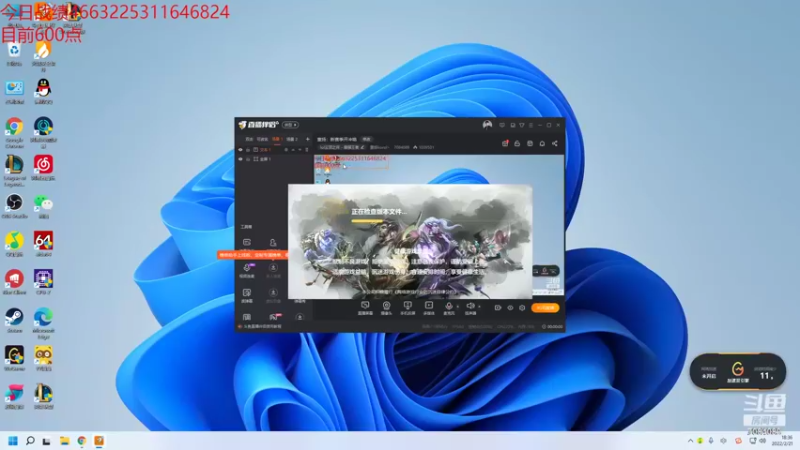
Task: Open the Google Chrome desktop shortcut
Action: pos(14,132)
